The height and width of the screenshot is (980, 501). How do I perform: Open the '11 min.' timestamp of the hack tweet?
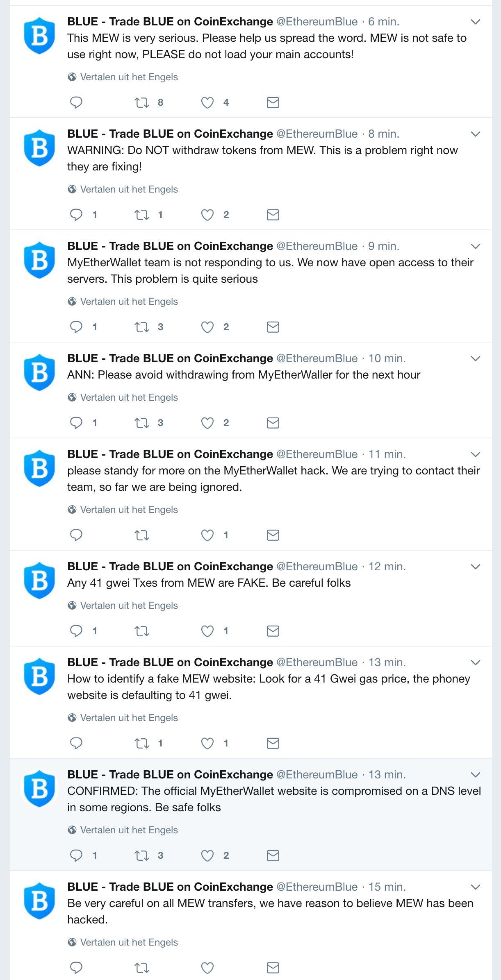click(x=387, y=454)
